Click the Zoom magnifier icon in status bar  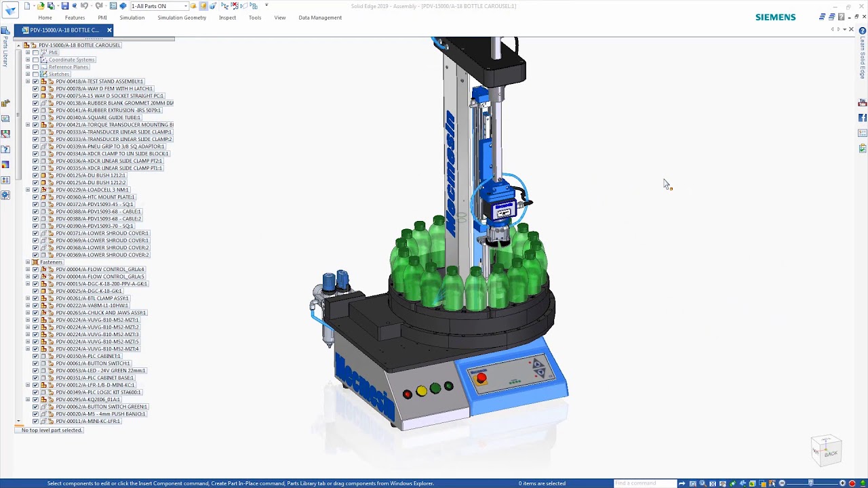(x=703, y=483)
